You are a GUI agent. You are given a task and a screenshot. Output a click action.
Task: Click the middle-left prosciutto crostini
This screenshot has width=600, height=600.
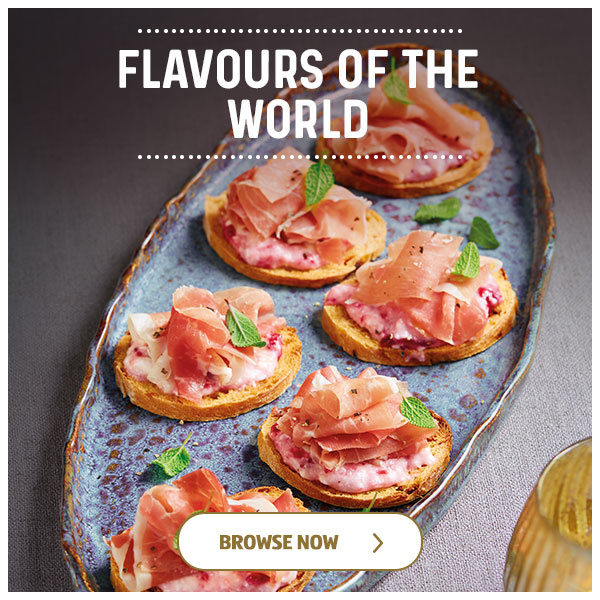[x=207, y=354]
